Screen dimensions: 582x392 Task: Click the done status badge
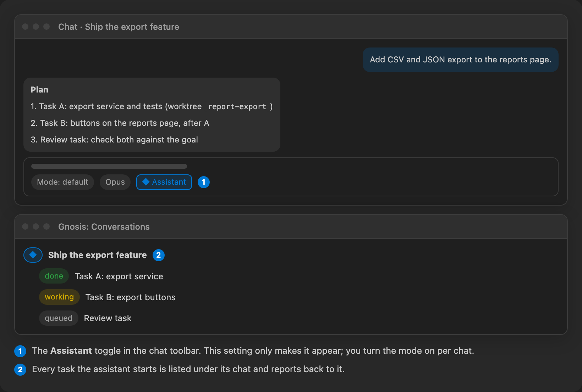(x=54, y=276)
